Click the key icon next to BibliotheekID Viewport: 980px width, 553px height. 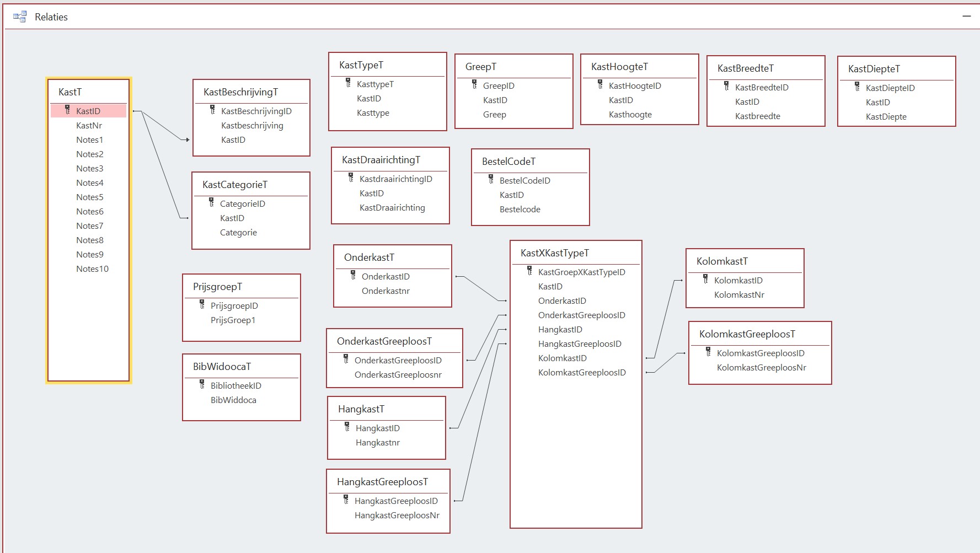point(202,385)
